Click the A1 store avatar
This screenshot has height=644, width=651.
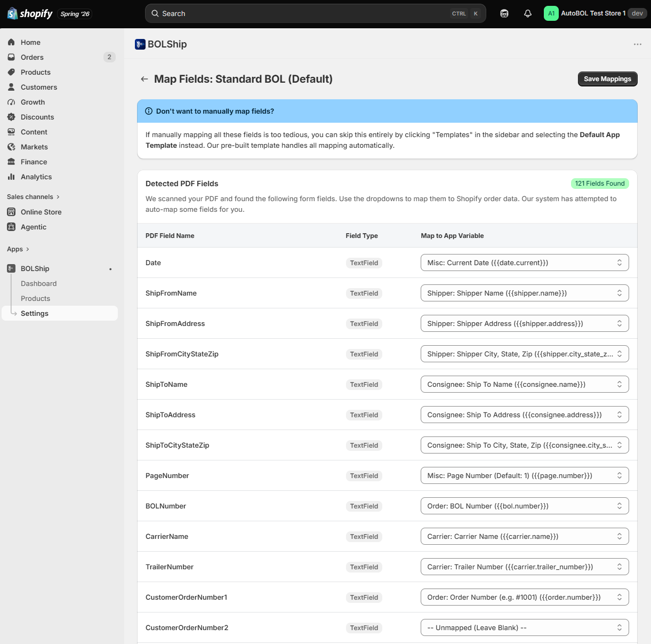tap(551, 13)
